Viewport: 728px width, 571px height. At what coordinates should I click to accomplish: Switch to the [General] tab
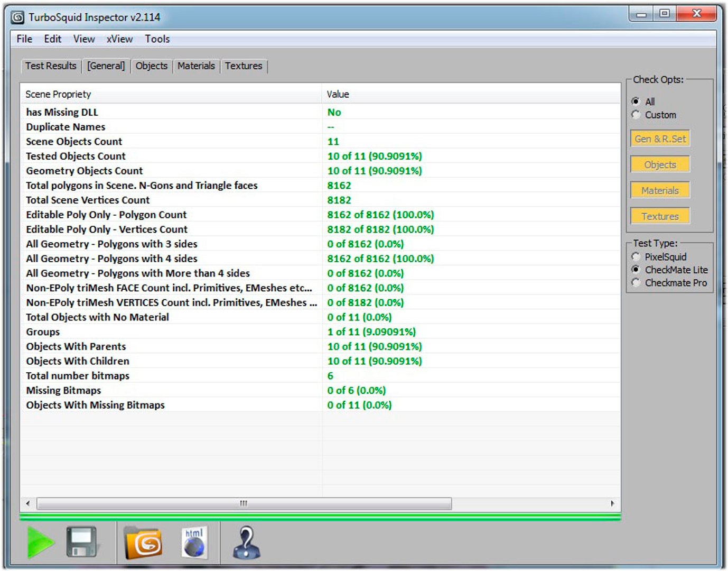pyautogui.click(x=106, y=66)
